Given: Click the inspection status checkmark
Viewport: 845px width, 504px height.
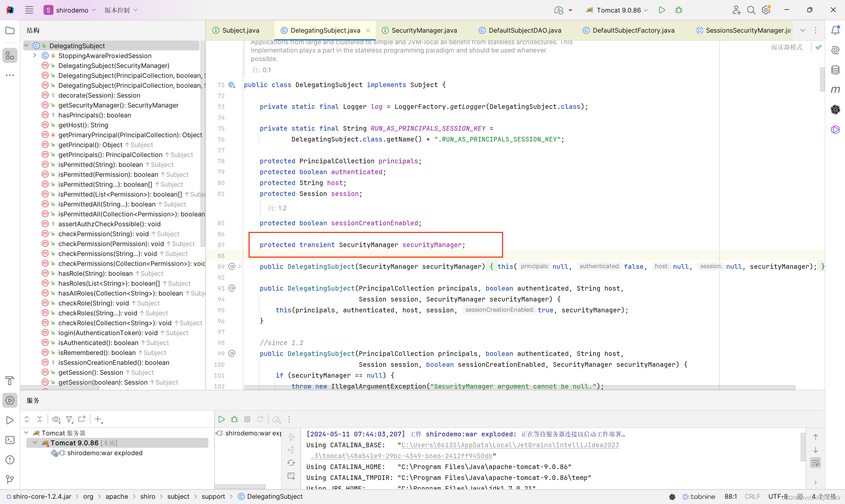Looking at the screenshot, I should pyautogui.click(x=819, y=47).
